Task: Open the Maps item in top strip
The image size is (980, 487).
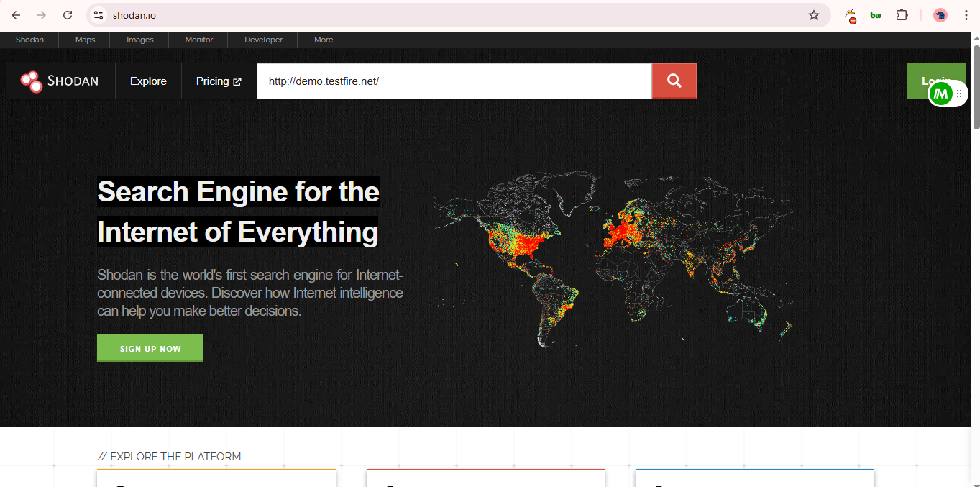Action: (x=85, y=40)
